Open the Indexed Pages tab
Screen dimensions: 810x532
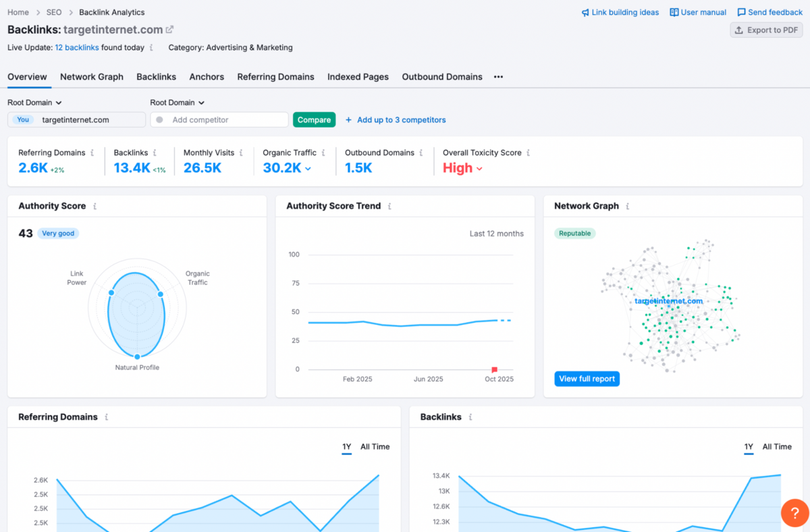[358, 77]
